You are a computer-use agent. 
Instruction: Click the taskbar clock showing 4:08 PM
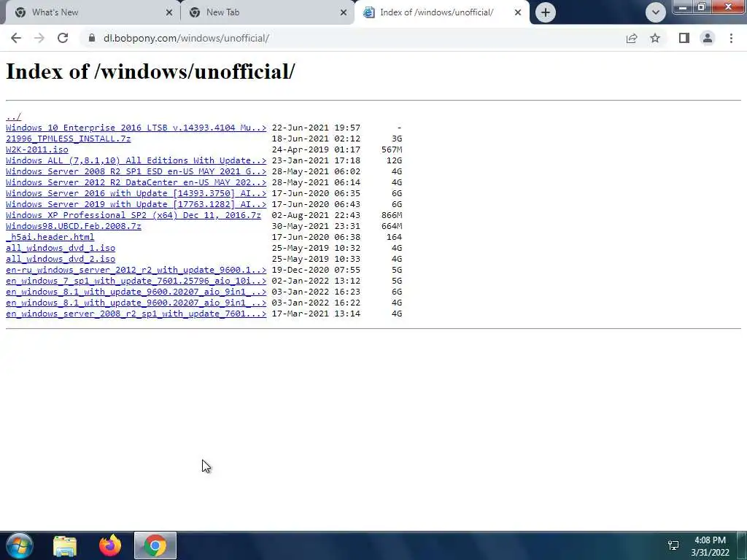710,540
